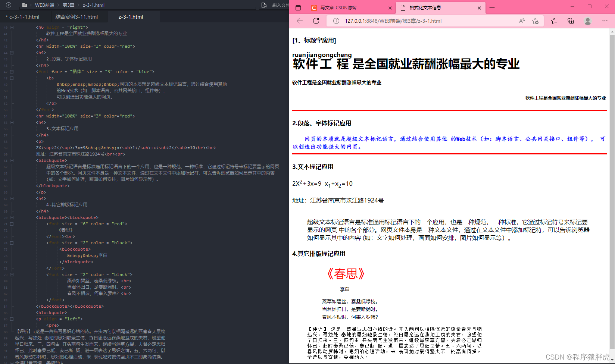Collapse the h4 block at line 67
The height and width of the screenshot is (364, 615).
pyautogui.click(x=12, y=198)
